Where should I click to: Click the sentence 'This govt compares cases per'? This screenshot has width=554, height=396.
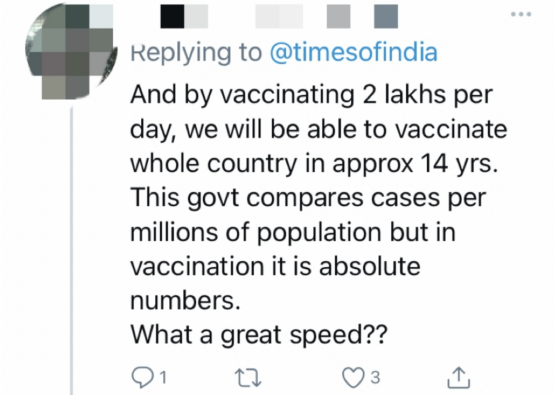coord(308,198)
